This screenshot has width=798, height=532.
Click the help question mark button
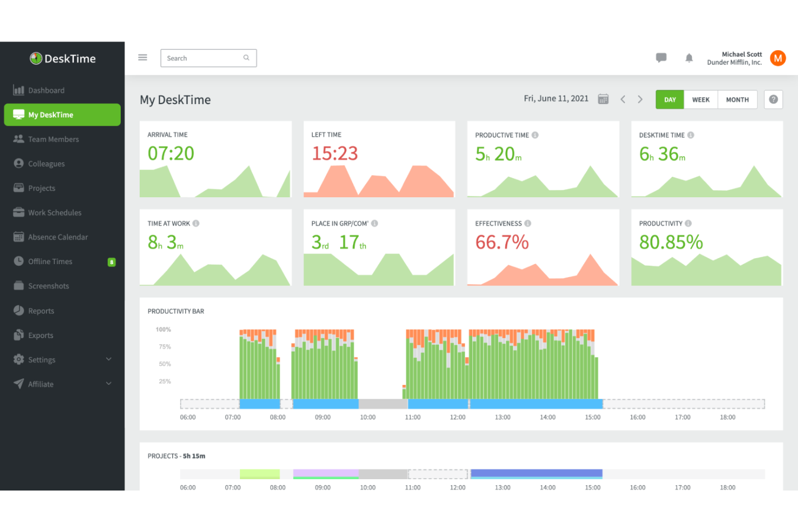click(773, 99)
